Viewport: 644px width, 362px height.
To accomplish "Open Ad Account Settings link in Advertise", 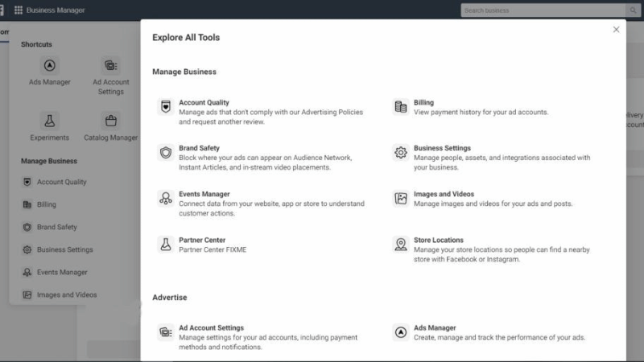I will pos(211,328).
